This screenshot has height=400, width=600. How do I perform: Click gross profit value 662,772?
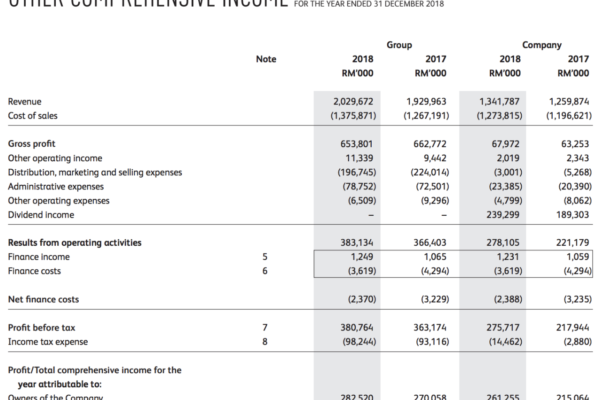coord(430,144)
